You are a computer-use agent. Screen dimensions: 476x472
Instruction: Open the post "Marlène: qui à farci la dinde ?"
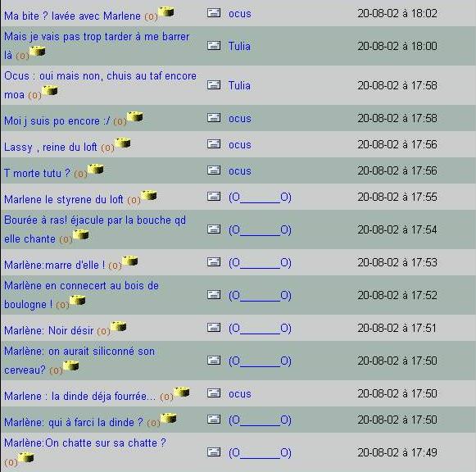click(74, 422)
